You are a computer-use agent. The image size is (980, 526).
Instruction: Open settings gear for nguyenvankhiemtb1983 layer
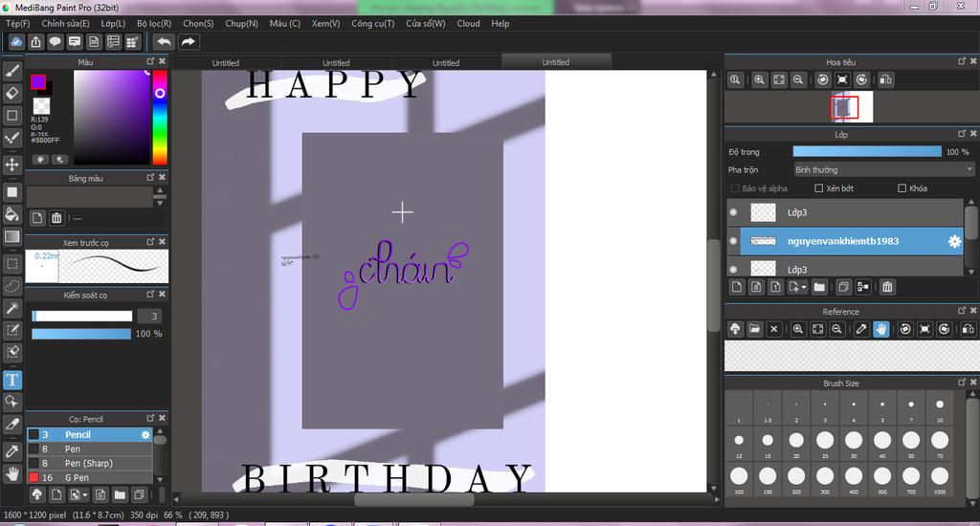[954, 241]
